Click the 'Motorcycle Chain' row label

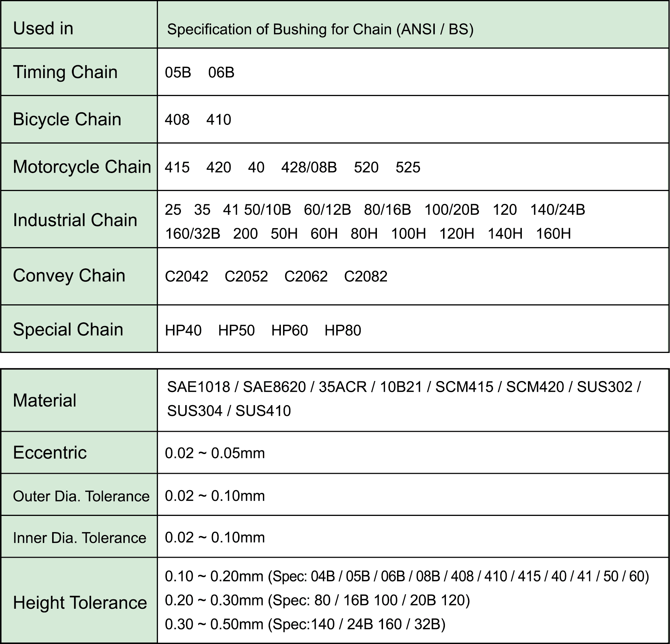[82, 167]
